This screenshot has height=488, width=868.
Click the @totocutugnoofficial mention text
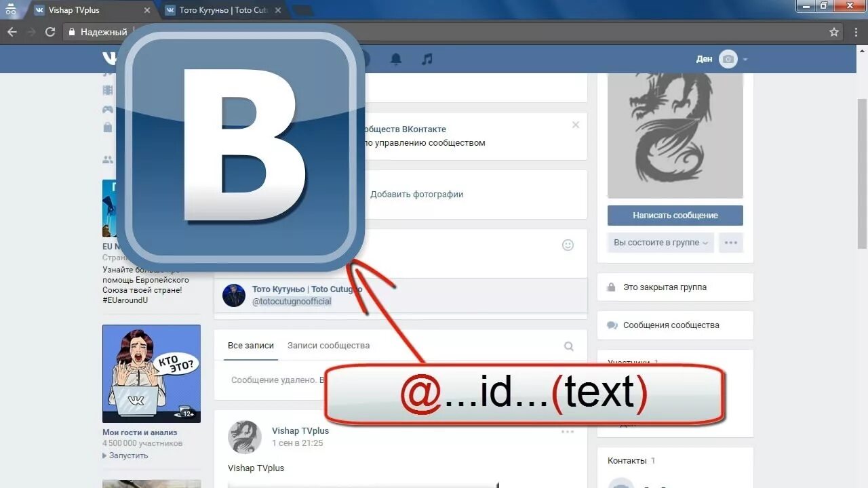pos(292,302)
